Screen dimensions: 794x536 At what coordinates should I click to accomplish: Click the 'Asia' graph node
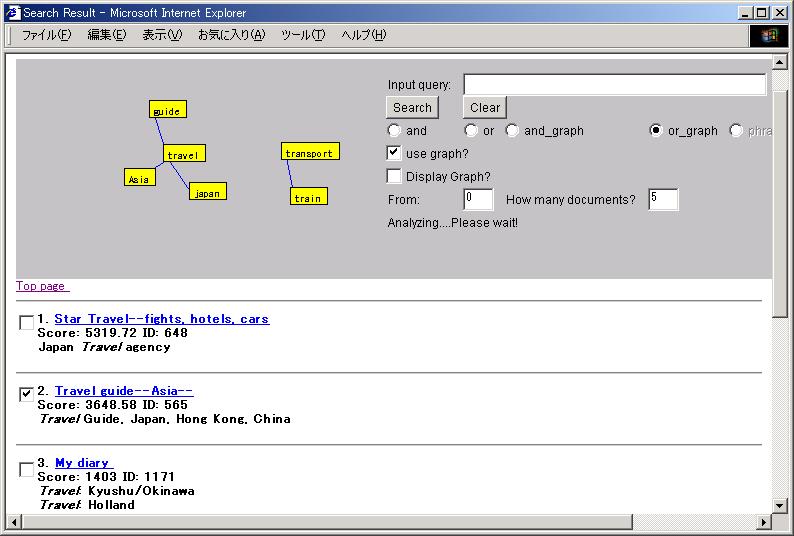tap(140, 178)
